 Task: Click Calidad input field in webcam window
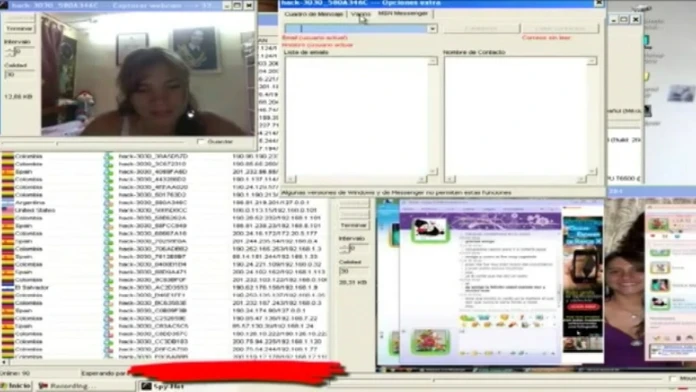[x=19, y=75]
